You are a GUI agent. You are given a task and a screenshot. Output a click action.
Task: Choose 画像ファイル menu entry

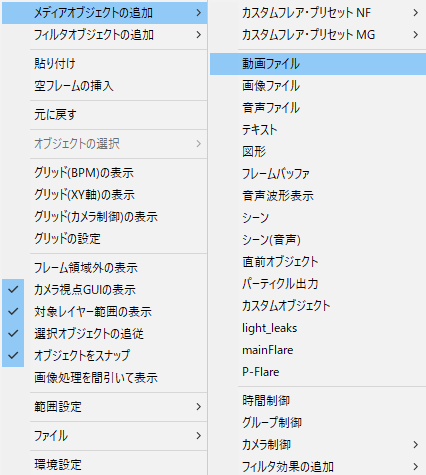(x=318, y=86)
